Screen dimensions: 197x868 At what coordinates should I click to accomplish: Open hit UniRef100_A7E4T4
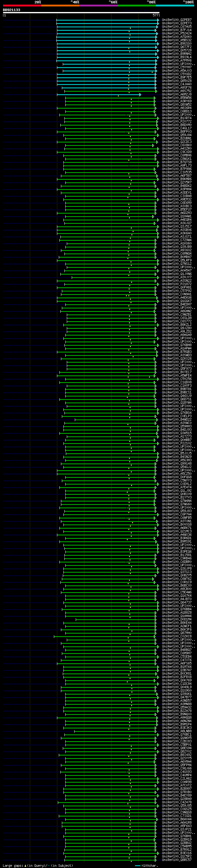tap(177, 487)
